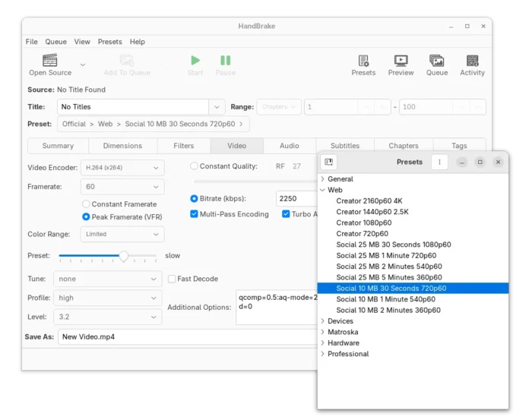The width and height of the screenshot is (532, 420).
Task: Open the Preview window icon
Action: pos(401,61)
